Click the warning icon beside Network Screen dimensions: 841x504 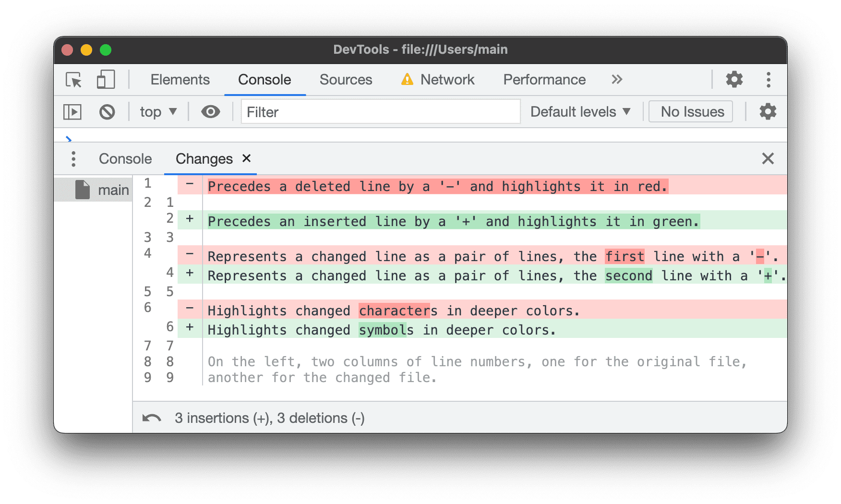[407, 80]
